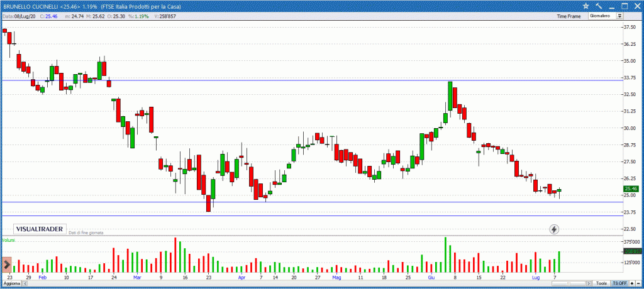
Task: Click the green 25.46 current price tag
Action: point(630,189)
